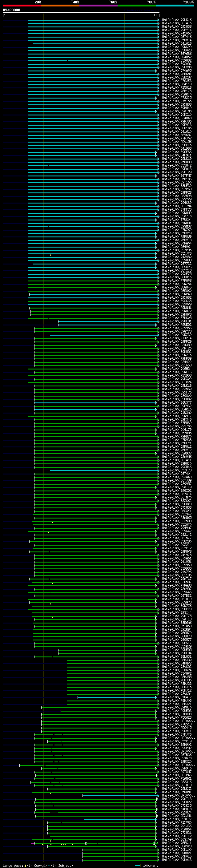
Task: Select hit label UniRef100_Q01JC6
Action: click(177, 826)
